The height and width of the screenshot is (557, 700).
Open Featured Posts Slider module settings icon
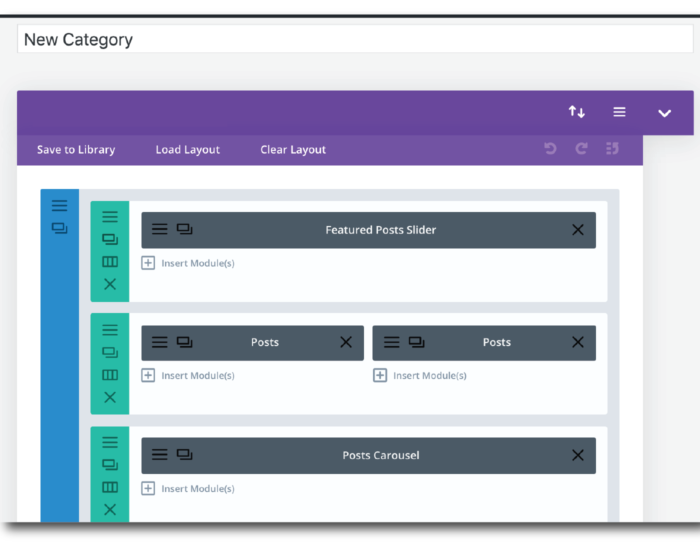[160, 230]
